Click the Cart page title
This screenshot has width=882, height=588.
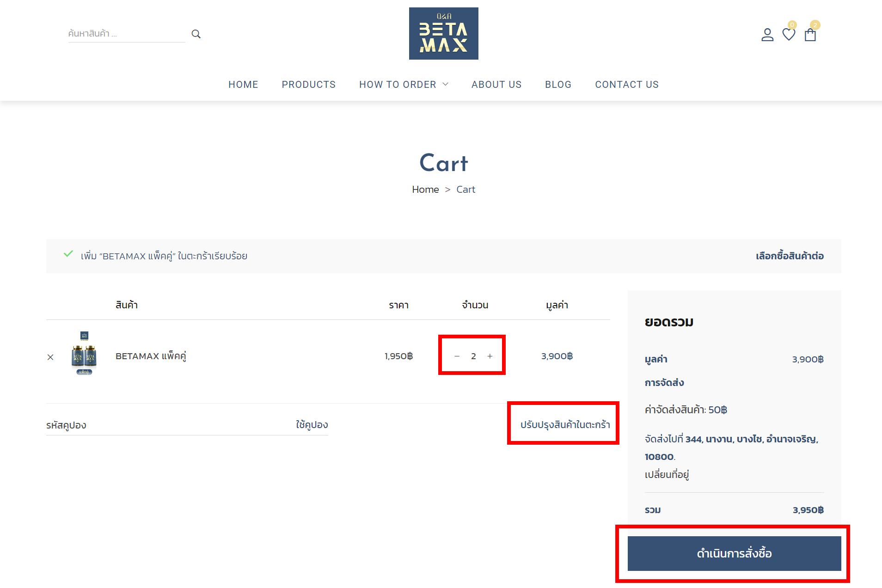(x=444, y=163)
